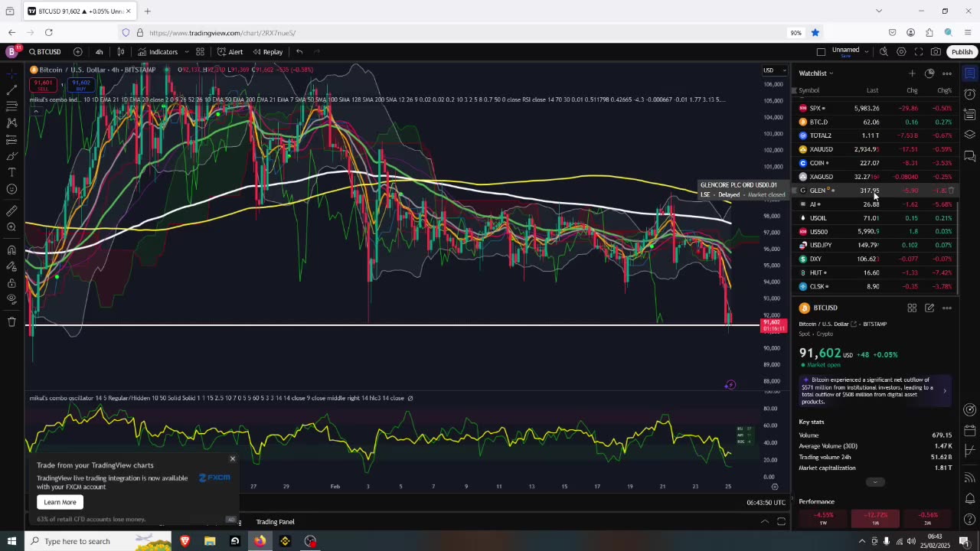The width and height of the screenshot is (980, 551).
Task: Delete drawings with the trash icon
Action: [x=11, y=321]
